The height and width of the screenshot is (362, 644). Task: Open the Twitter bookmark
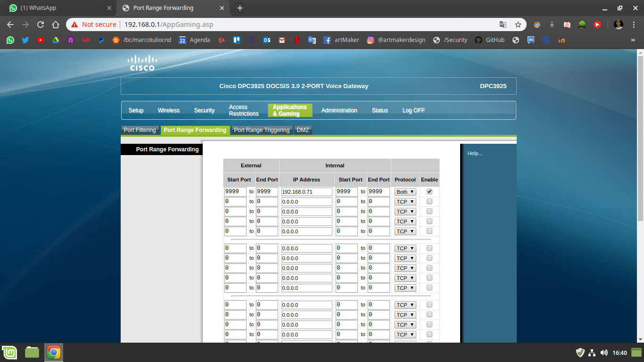pyautogui.click(x=25, y=40)
